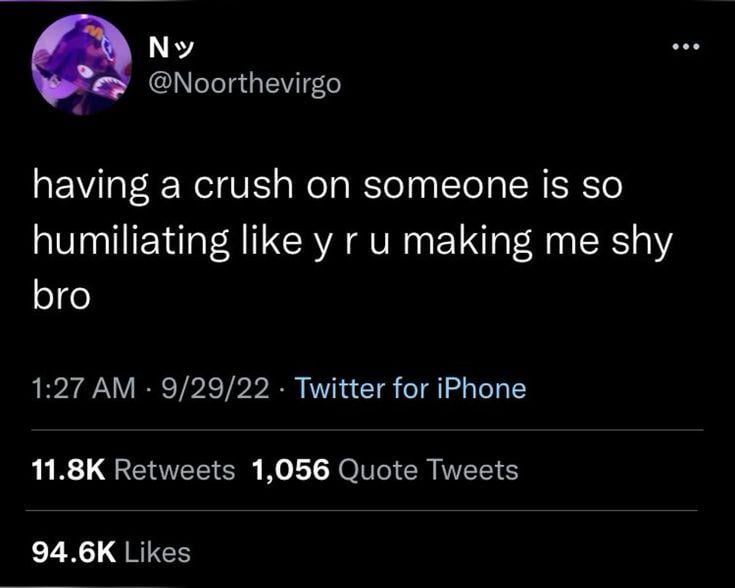View the list under the Retweets label
The width and height of the screenshot is (735, 588).
point(176,469)
